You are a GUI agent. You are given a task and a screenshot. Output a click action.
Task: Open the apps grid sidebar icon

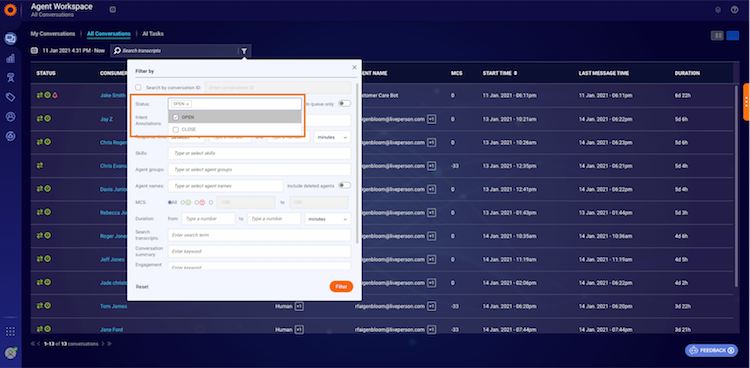click(x=10, y=331)
